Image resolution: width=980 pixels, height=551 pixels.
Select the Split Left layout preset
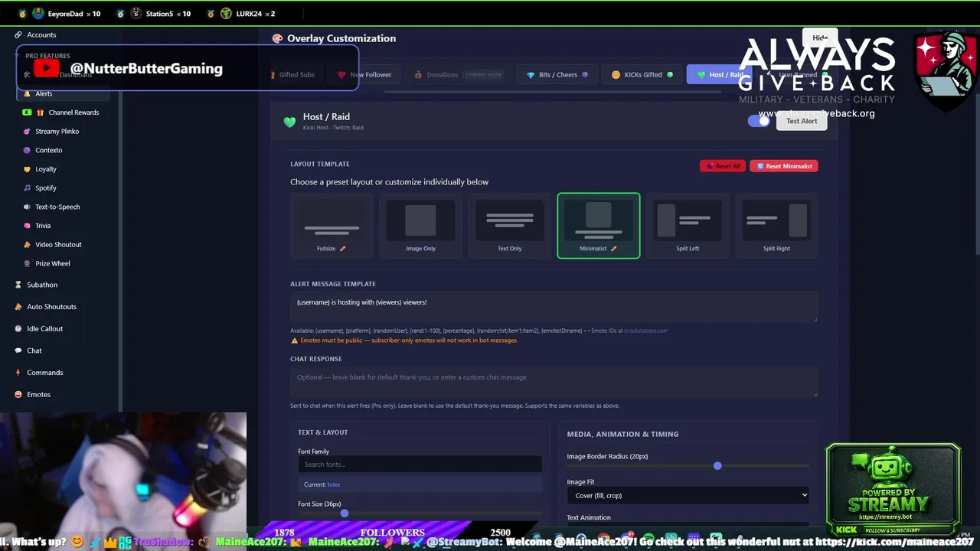[688, 226]
